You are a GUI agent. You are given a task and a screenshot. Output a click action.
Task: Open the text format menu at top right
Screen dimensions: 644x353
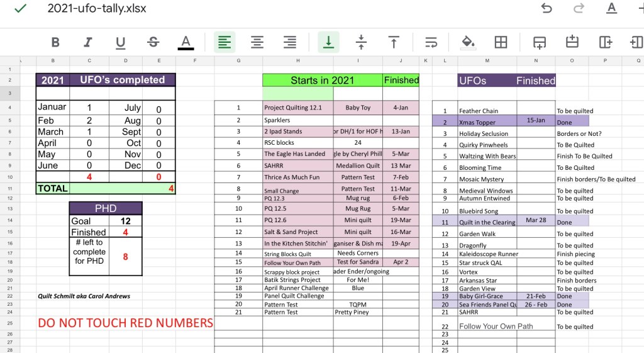click(611, 8)
